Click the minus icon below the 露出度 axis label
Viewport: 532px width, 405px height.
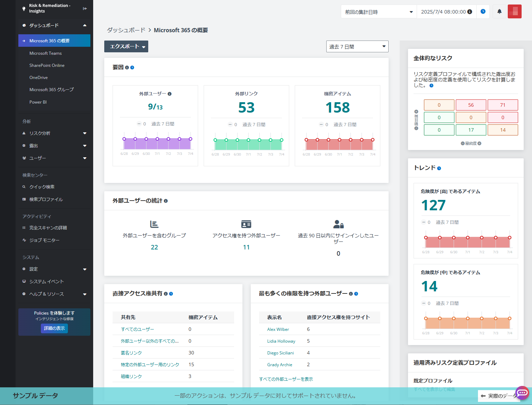tap(416, 128)
